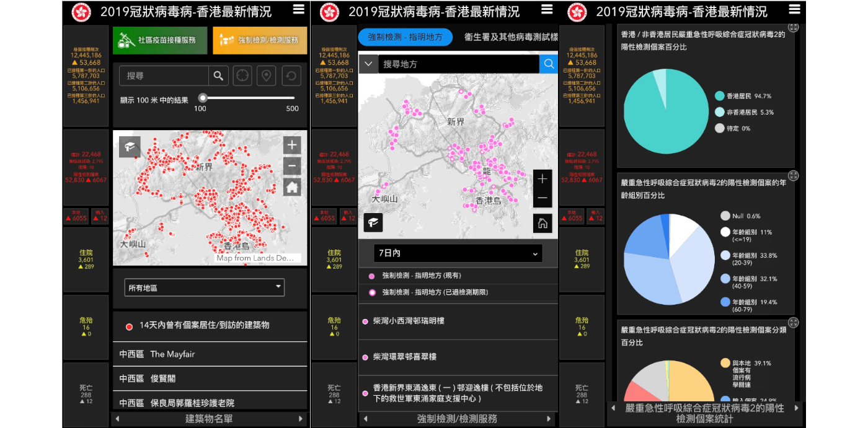Return red-dot map to home view

292,186
